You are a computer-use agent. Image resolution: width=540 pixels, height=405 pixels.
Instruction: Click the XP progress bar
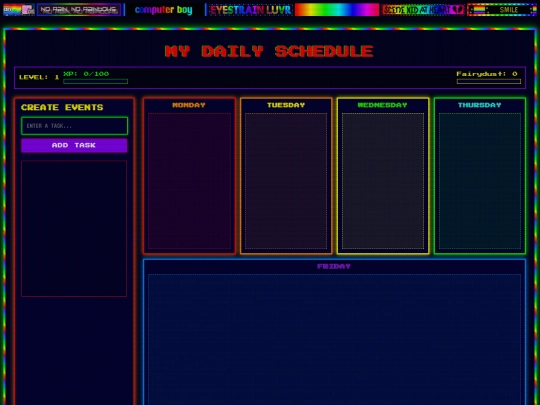coord(95,82)
